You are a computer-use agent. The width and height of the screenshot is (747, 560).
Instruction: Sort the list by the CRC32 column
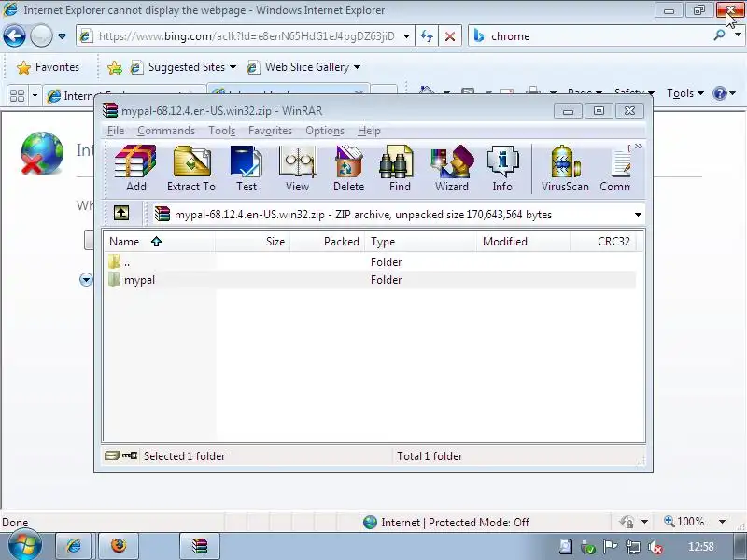(x=603, y=242)
